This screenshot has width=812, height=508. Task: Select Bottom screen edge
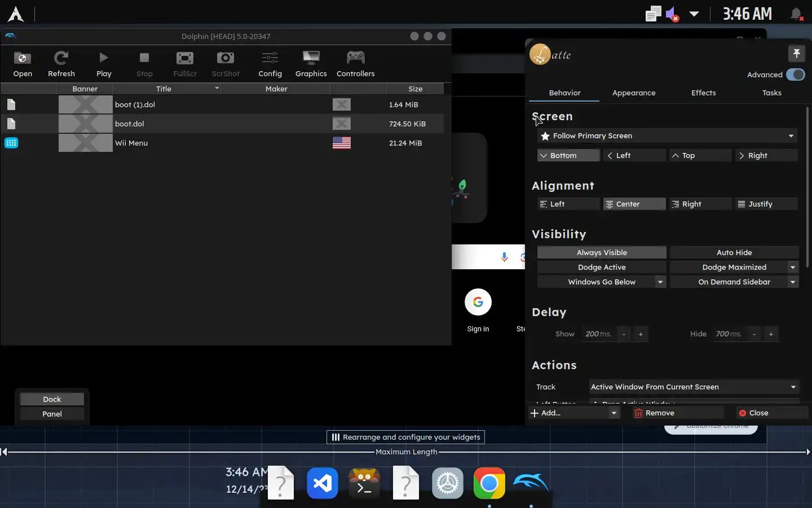[x=568, y=155]
